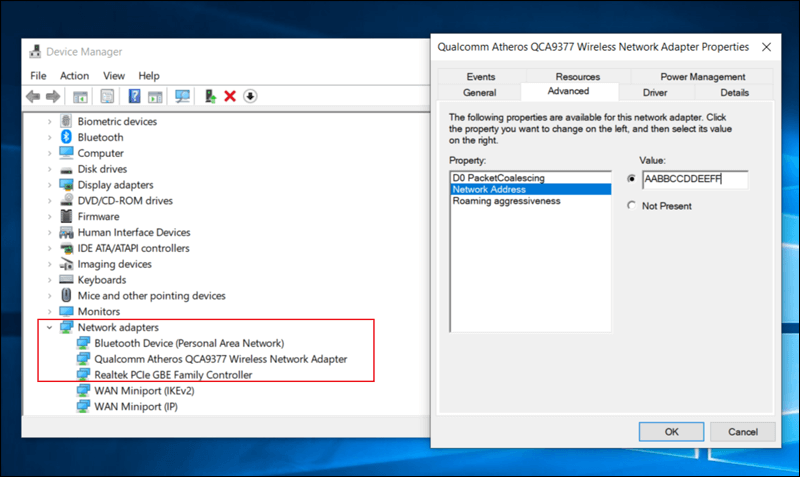Select Bluetooth Device (Personal Area Network)
The width and height of the screenshot is (800, 477).
189,343
